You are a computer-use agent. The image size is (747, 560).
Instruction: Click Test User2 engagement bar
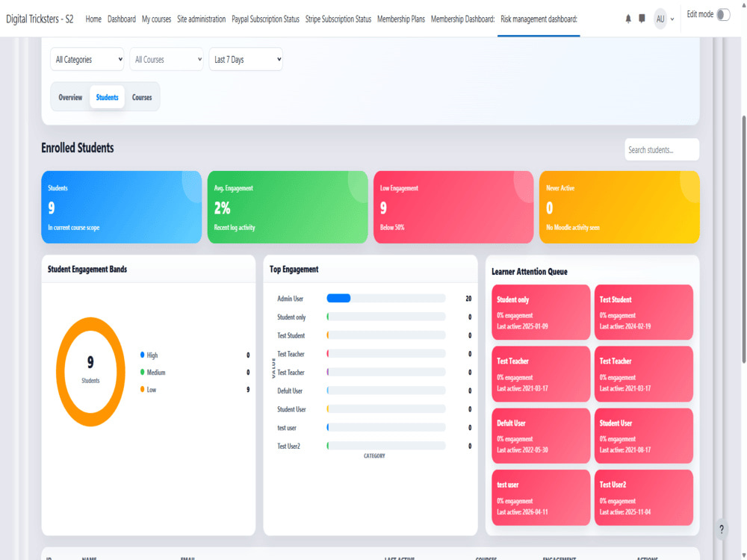386,446
